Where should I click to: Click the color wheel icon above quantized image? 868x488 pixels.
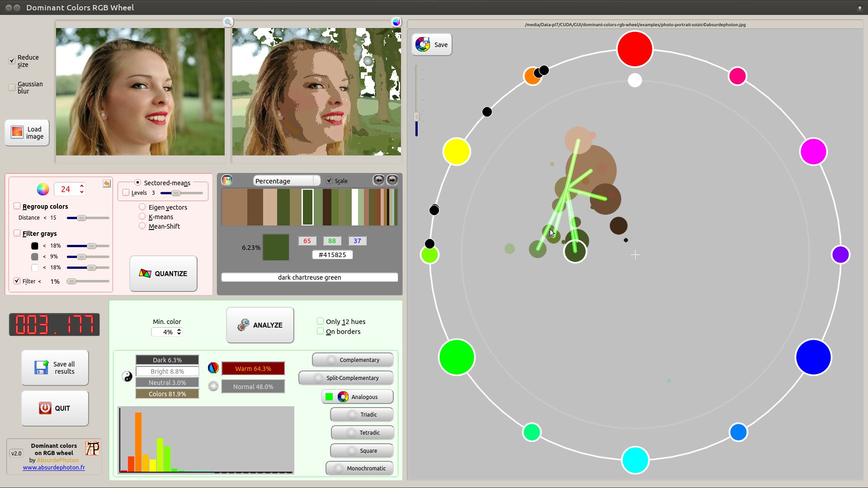coord(396,22)
